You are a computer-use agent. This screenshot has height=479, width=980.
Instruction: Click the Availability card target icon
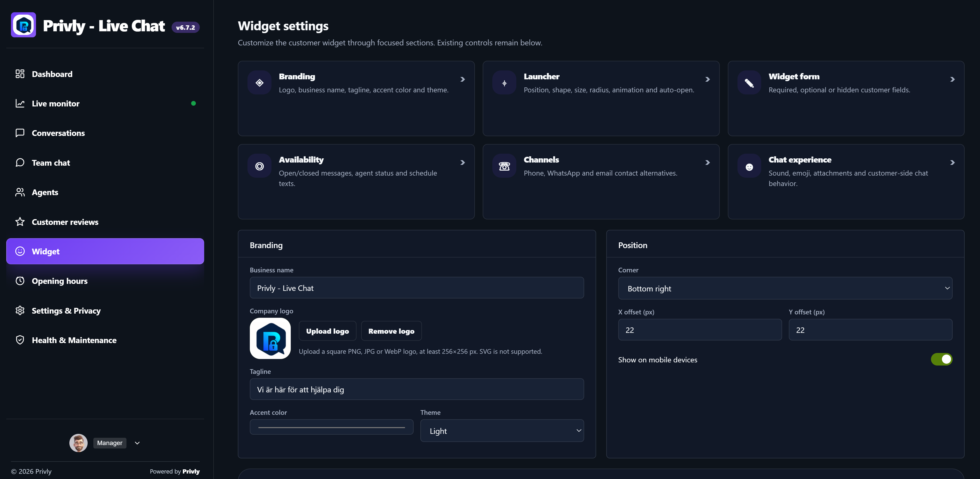click(x=259, y=166)
